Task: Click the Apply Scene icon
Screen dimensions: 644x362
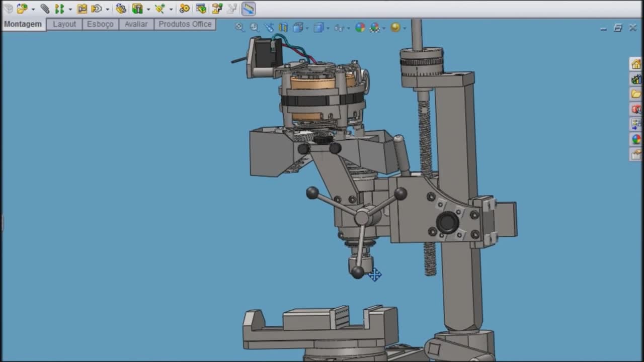Action: pos(375,28)
